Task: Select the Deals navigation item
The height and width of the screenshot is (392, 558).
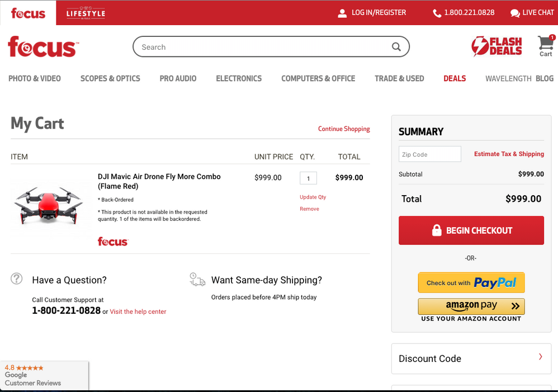Action: (454, 78)
